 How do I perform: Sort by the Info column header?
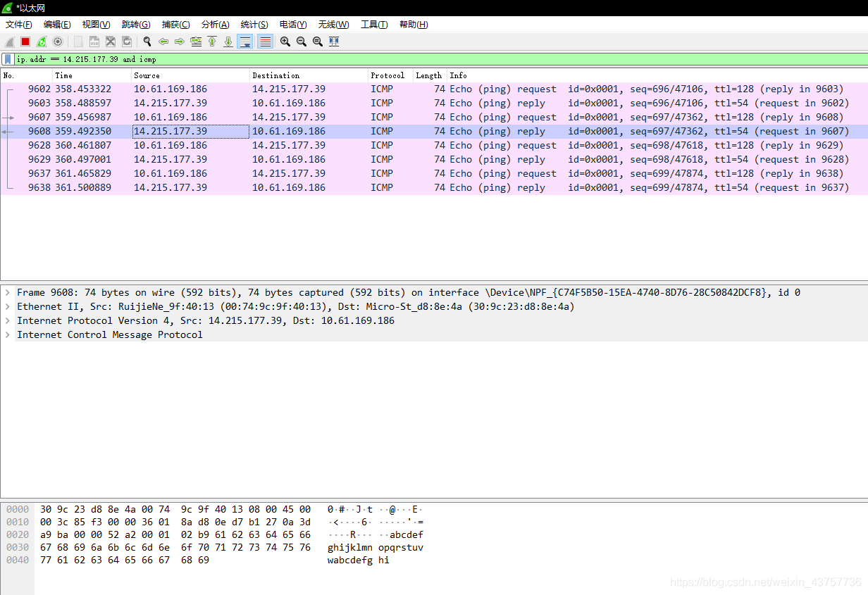pyautogui.click(x=657, y=75)
